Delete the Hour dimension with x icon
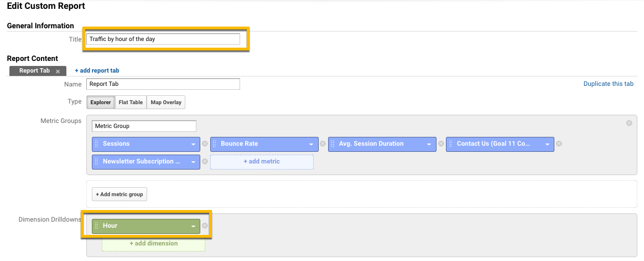 click(205, 226)
